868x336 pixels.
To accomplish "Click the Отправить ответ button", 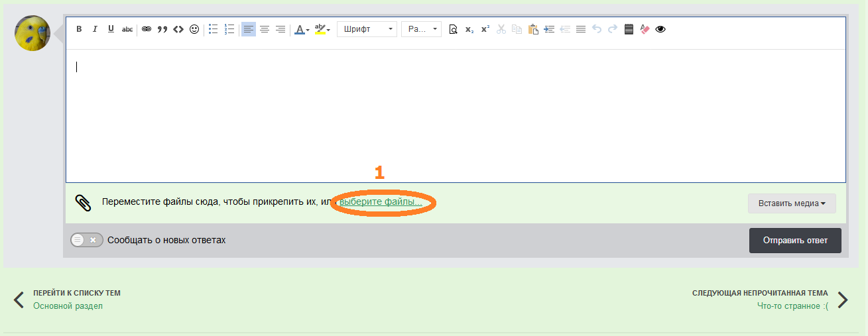I will pos(795,241).
